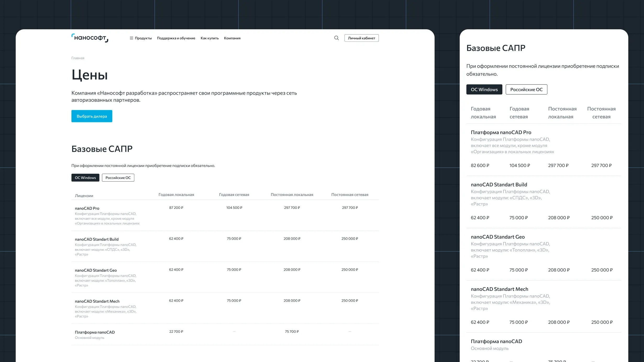Click the 22 700 ₽ price in desktop table
The height and width of the screenshot is (362, 644).
click(176, 332)
